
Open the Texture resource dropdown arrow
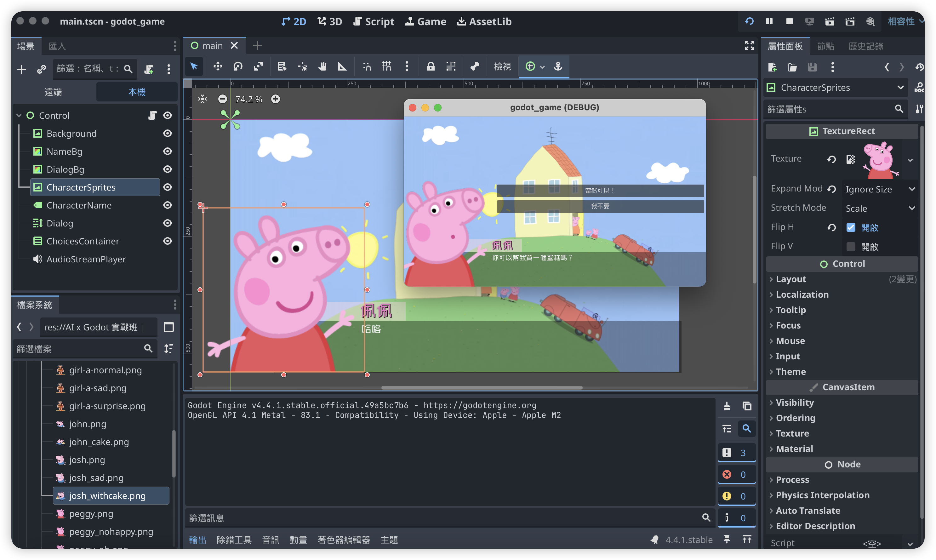(910, 160)
